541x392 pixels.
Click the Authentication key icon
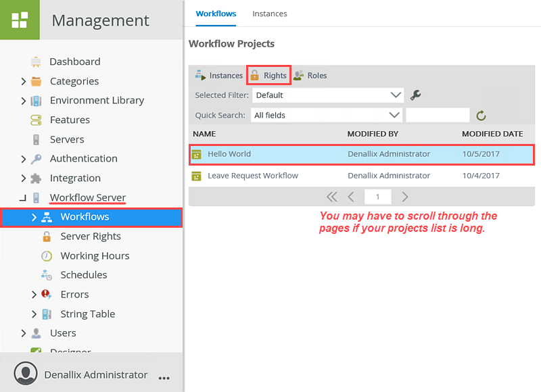click(36, 159)
